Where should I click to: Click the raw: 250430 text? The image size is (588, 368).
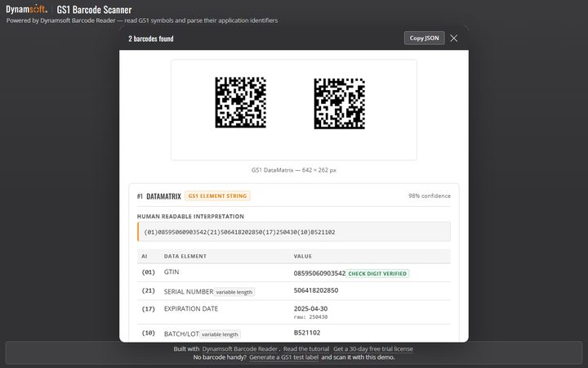point(310,317)
